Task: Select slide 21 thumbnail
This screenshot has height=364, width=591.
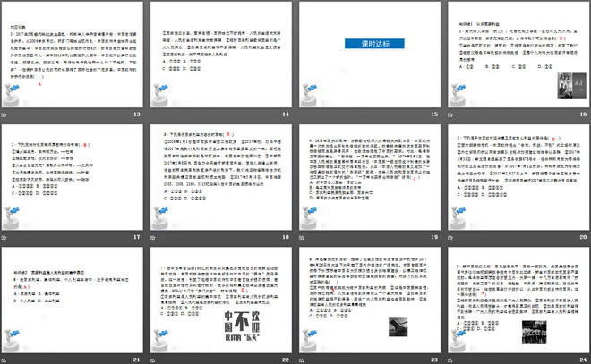Action: (72, 300)
